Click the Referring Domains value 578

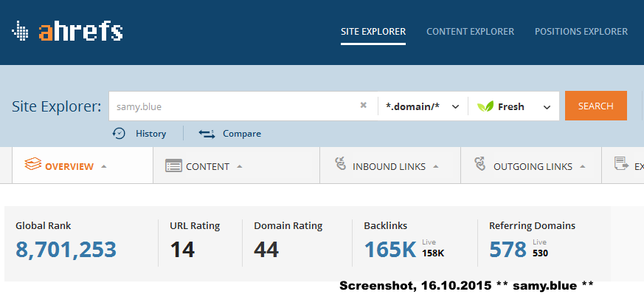click(x=508, y=249)
